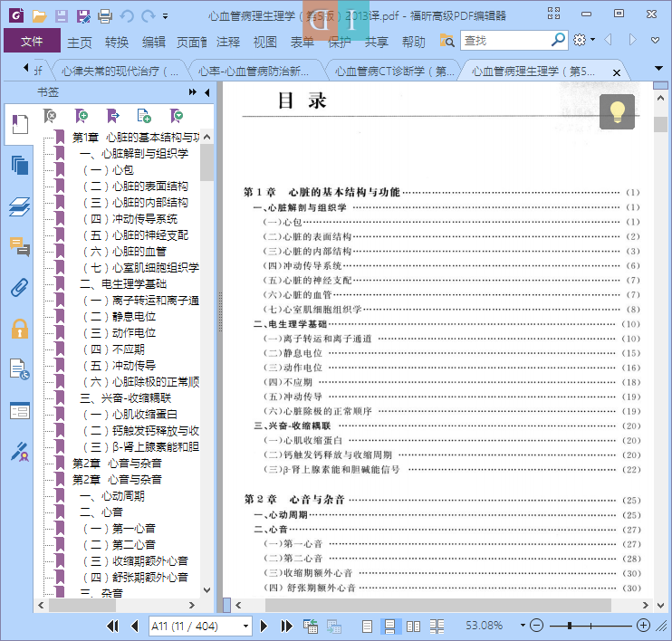Click the add new bookmark icon

[81, 116]
